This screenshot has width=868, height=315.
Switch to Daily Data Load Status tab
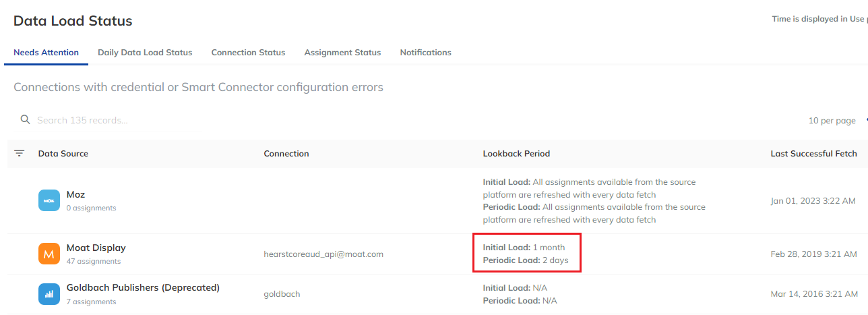coord(145,53)
